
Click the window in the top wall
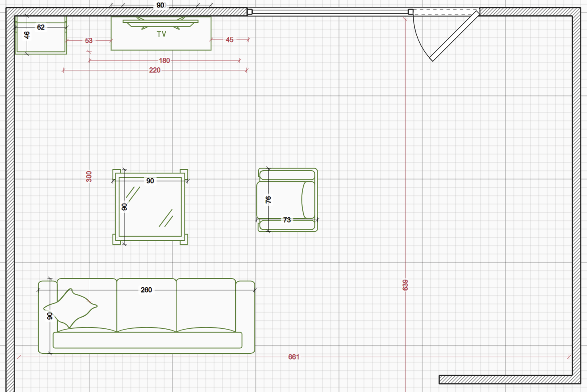coord(330,12)
